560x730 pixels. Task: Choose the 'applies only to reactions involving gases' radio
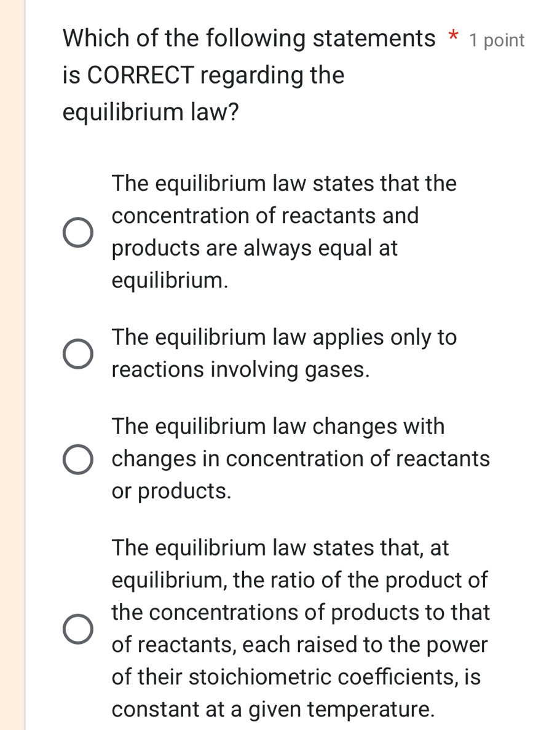click(x=80, y=354)
